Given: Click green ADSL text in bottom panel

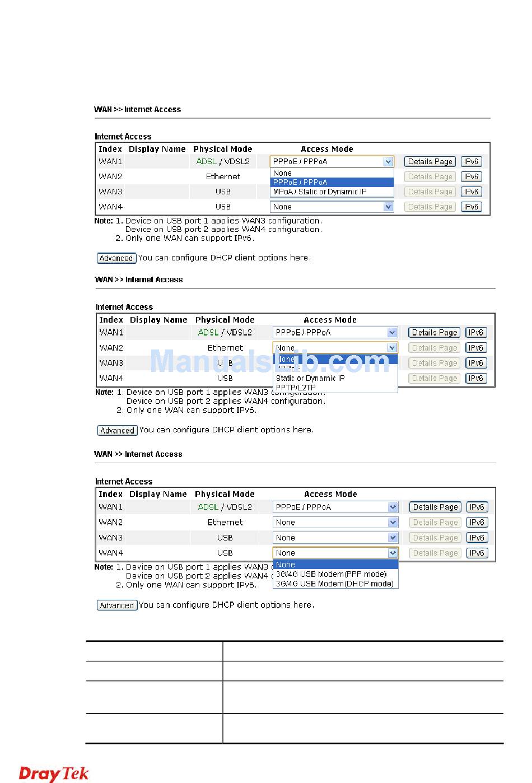Looking at the screenshot, I should 208,507.
